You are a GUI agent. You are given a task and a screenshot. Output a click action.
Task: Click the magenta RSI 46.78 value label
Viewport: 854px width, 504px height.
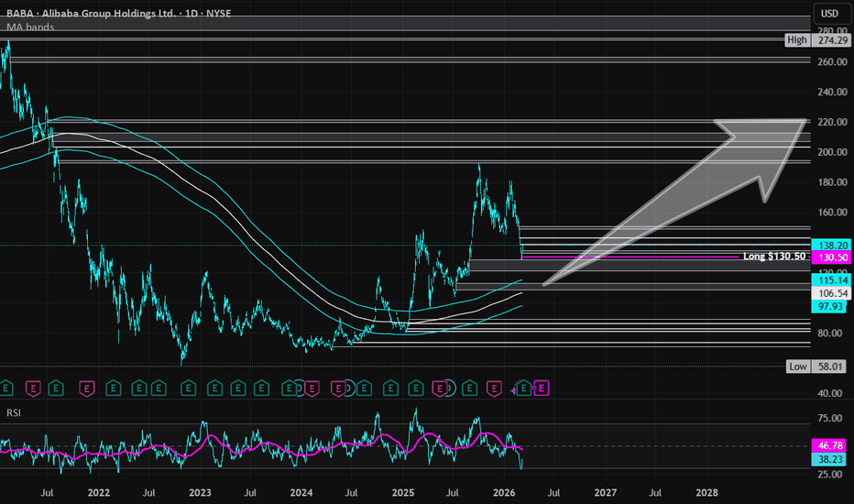click(829, 442)
